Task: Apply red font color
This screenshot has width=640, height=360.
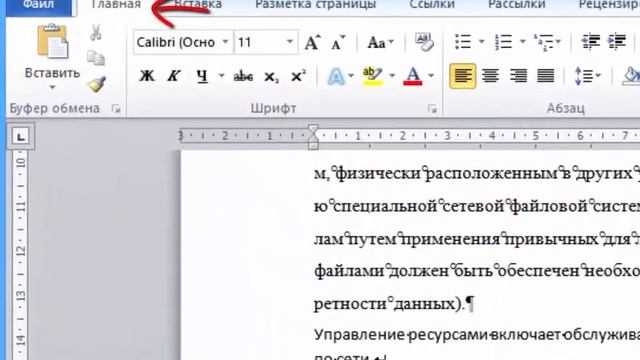Action: pyautogui.click(x=413, y=76)
